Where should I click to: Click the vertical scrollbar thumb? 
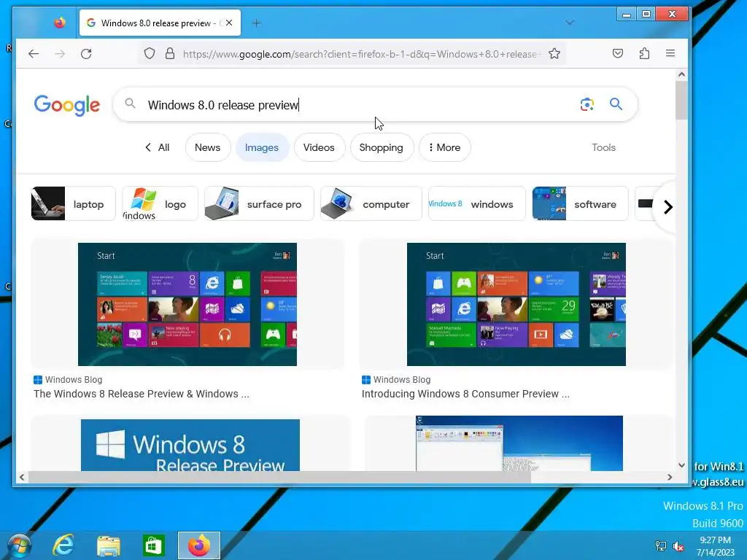click(681, 101)
